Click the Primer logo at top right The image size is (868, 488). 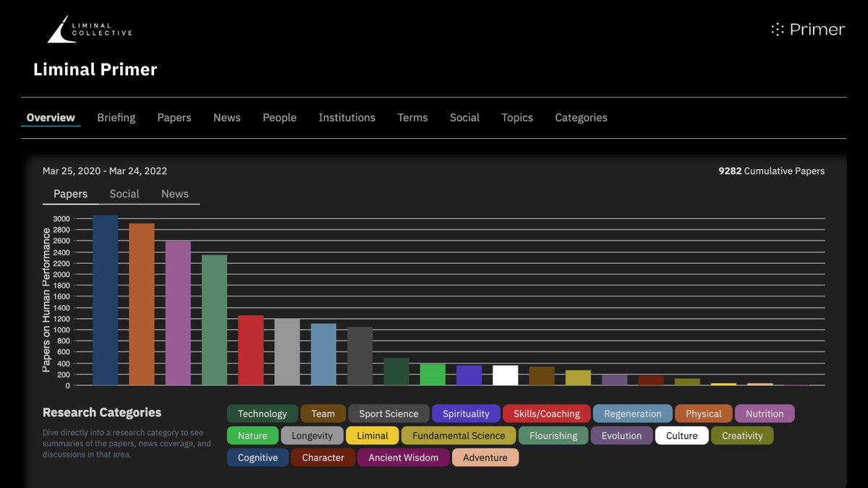(808, 30)
